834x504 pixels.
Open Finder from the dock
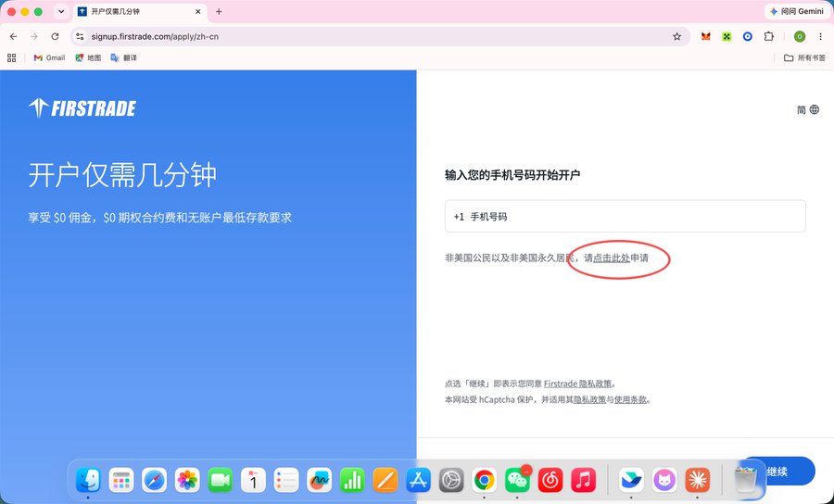88,481
